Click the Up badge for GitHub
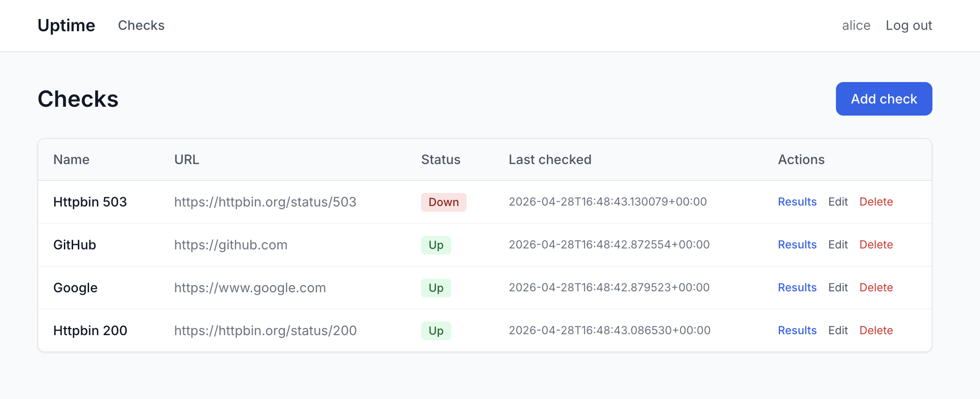 point(435,245)
